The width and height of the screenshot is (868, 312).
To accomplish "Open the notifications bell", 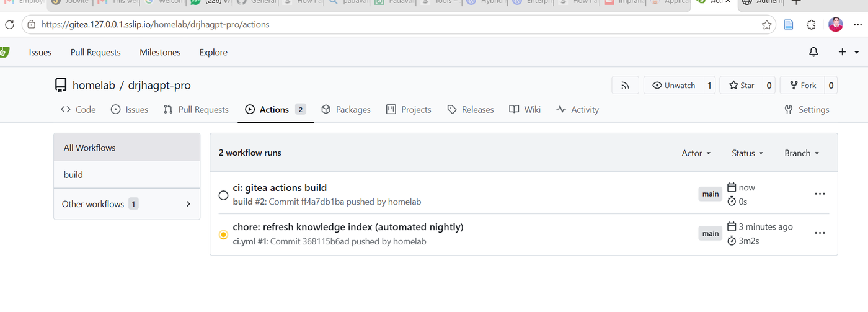I will (x=813, y=52).
